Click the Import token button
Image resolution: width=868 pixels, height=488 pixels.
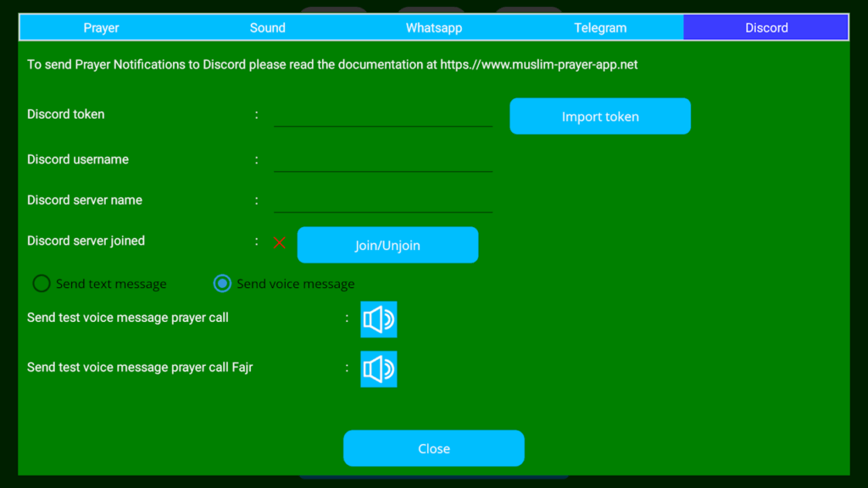coord(600,116)
